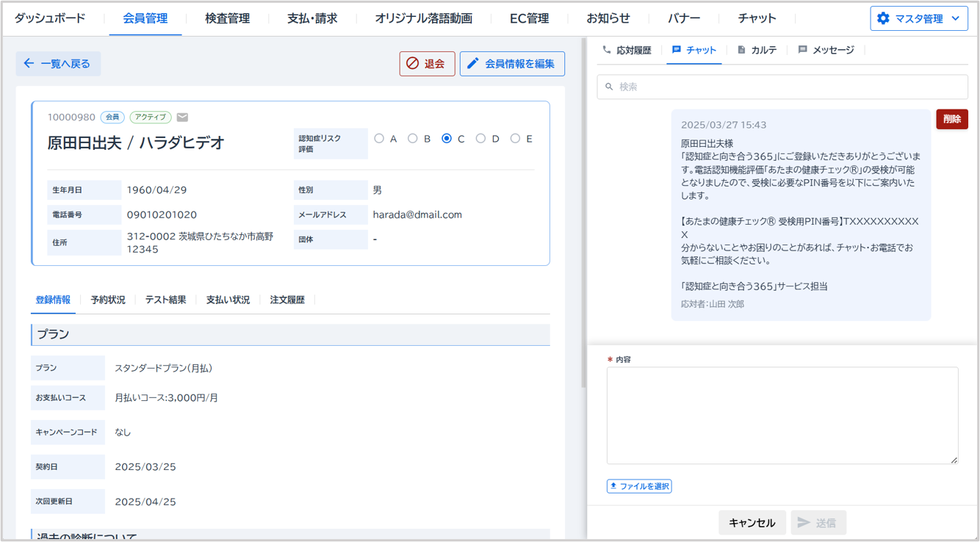Click the pencil icon in 会員情報を編集
The height and width of the screenshot is (542, 980).
pos(473,64)
